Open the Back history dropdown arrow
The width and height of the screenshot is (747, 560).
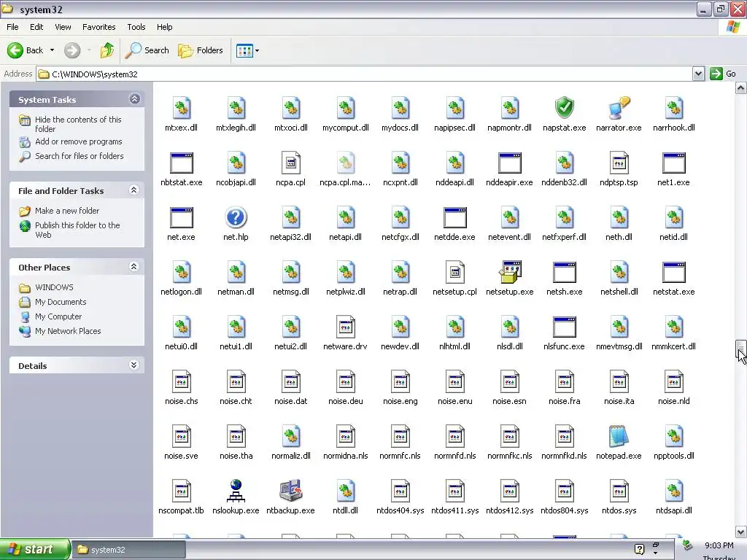pos(52,50)
